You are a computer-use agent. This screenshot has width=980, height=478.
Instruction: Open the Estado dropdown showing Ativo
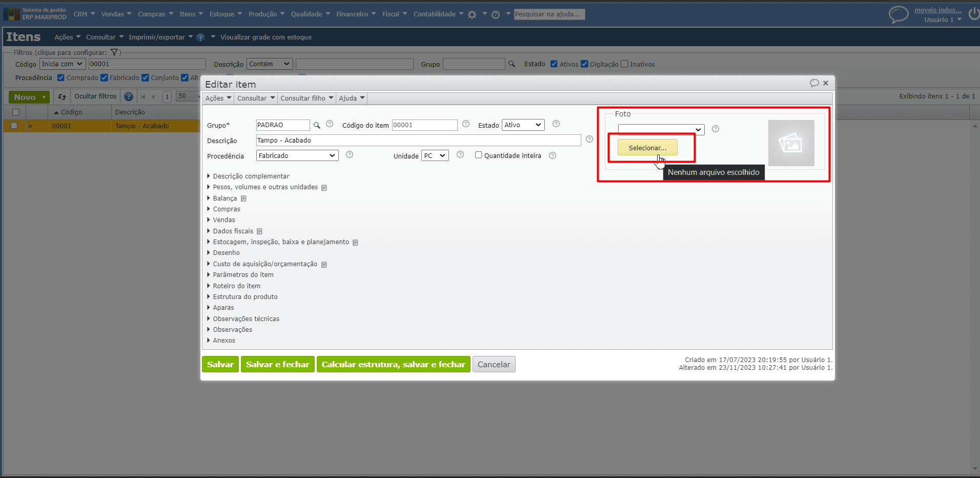click(523, 125)
